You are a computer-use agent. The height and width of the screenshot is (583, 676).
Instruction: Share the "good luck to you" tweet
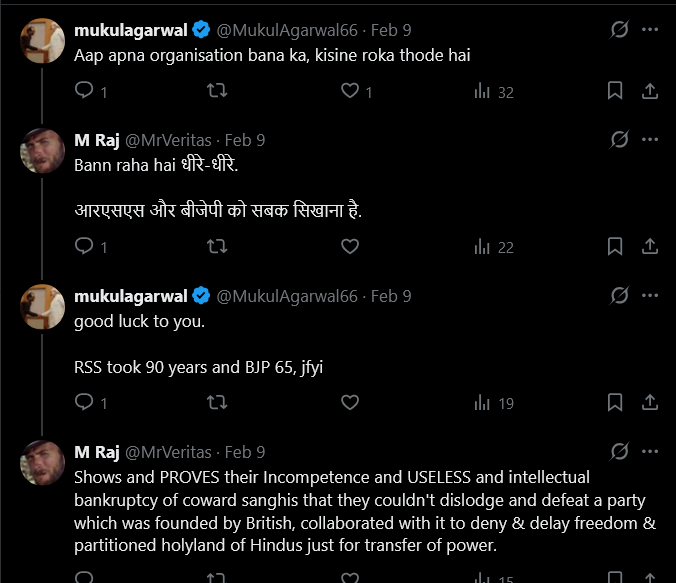pos(649,402)
